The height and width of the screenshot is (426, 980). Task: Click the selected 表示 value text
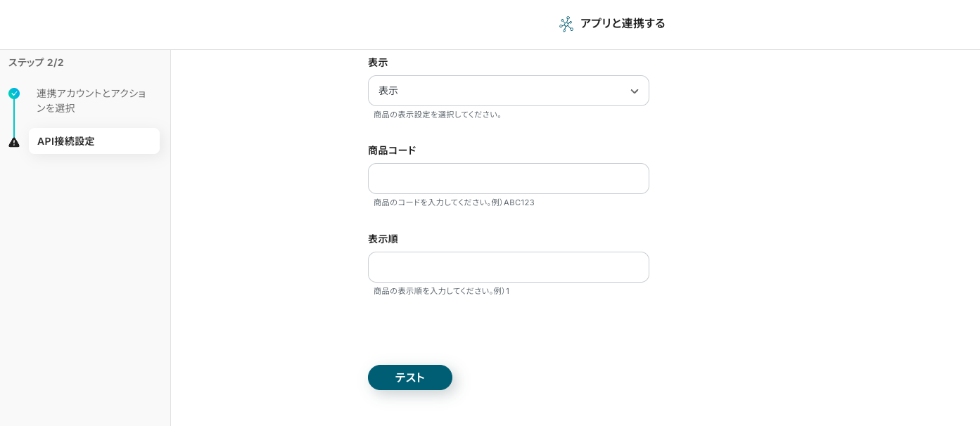[388, 91]
